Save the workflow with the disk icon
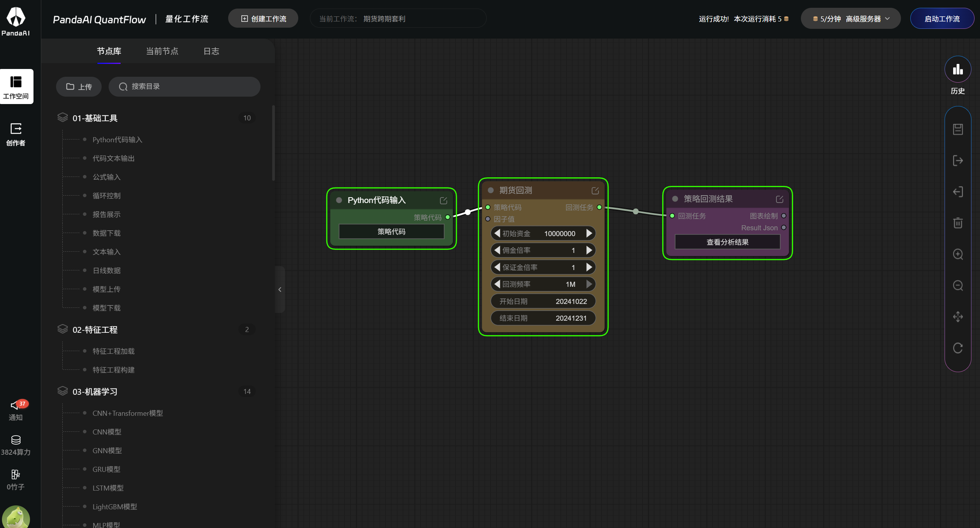 [958, 129]
